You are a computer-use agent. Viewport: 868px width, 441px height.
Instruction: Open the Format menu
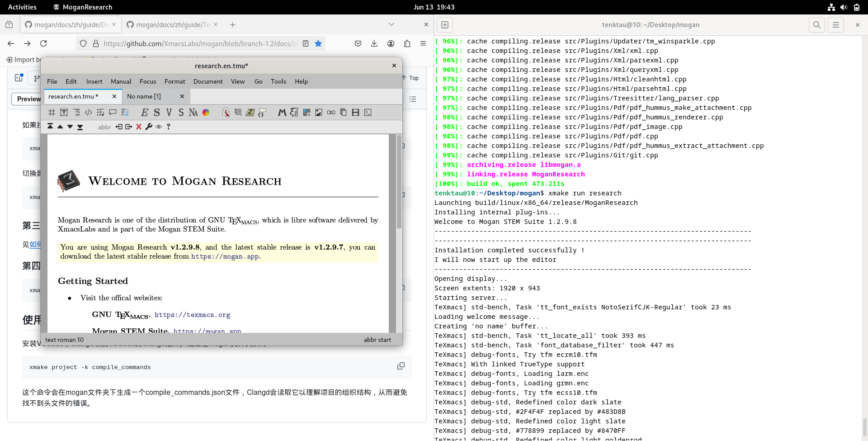coord(175,81)
